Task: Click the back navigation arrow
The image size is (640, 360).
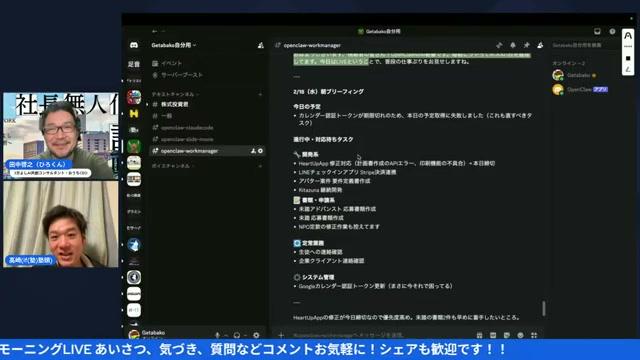Action: click(x=154, y=31)
